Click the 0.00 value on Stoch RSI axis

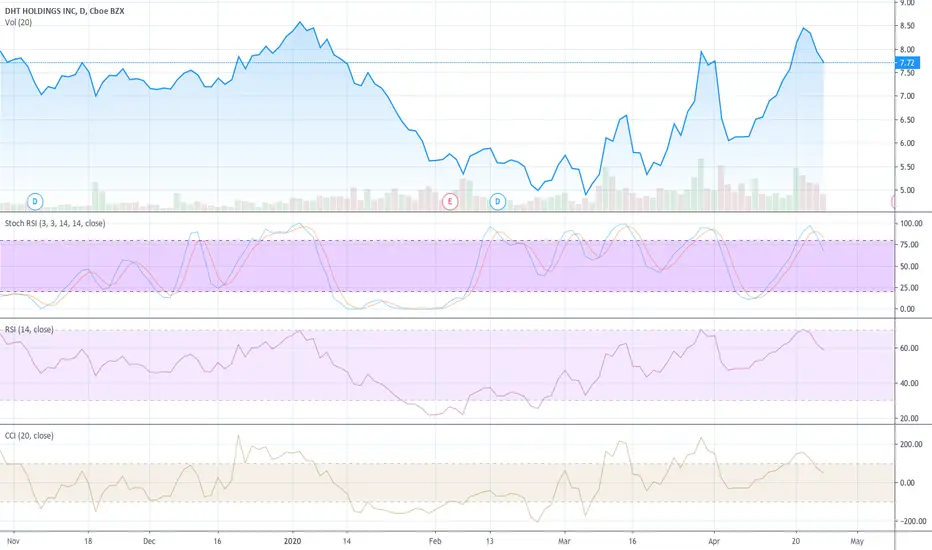pyautogui.click(x=907, y=309)
